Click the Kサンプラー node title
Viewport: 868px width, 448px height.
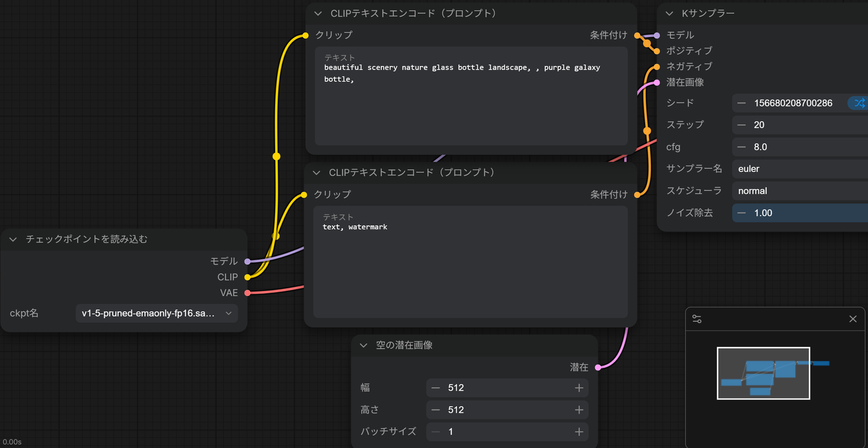(708, 14)
